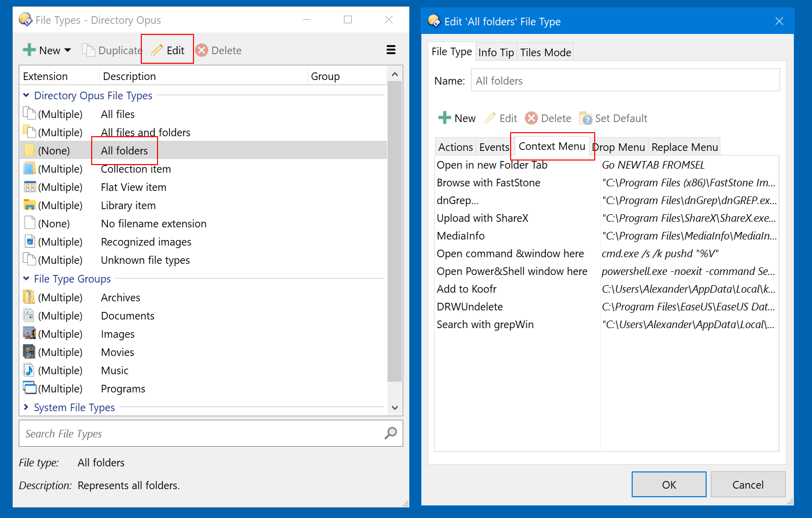Click the Collection item row icon
Screen dimensions: 812x518
click(29, 169)
